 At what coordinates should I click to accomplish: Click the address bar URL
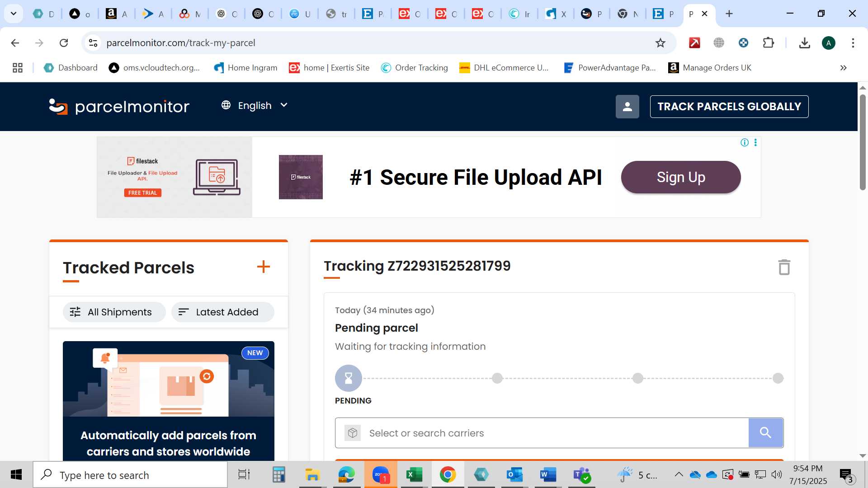tap(181, 43)
